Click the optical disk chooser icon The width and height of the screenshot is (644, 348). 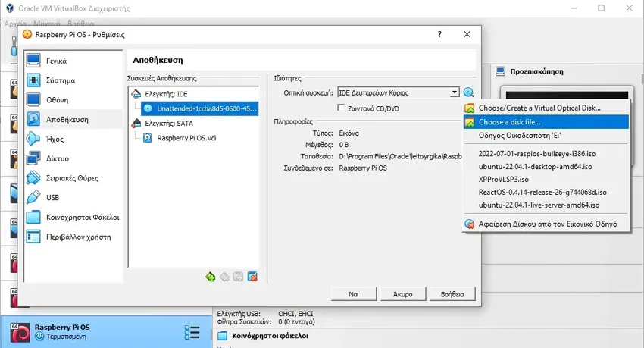469,92
